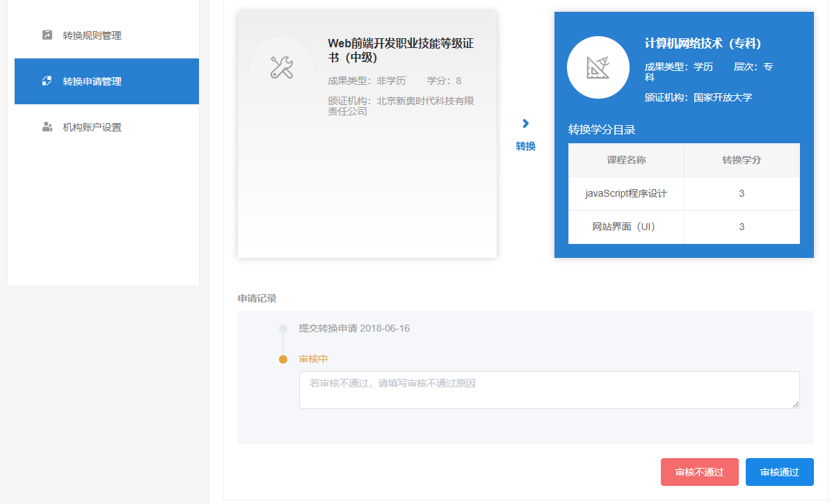Image resolution: width=832 pixels, height=504 pixels.
Task: Click the orange 审核中 timeline dot
Action: 283,359
